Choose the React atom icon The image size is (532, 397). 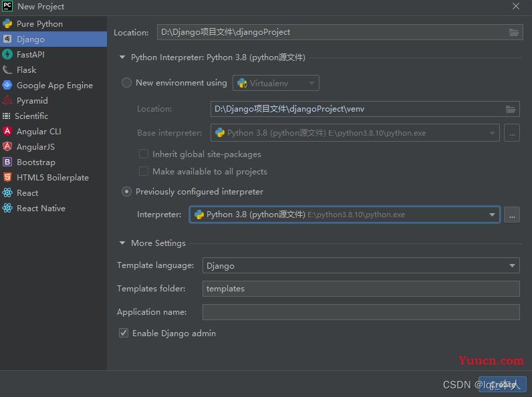tap(7, 192)
